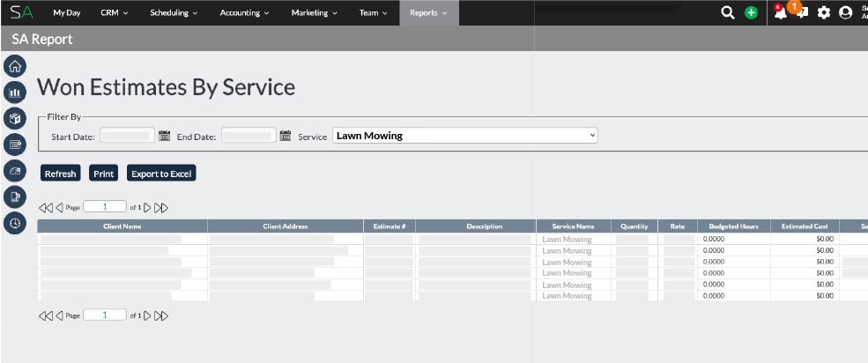This screenshot has width=868, height=363.
Task: Sort by the Client Name column header
Action: [122, 226]
